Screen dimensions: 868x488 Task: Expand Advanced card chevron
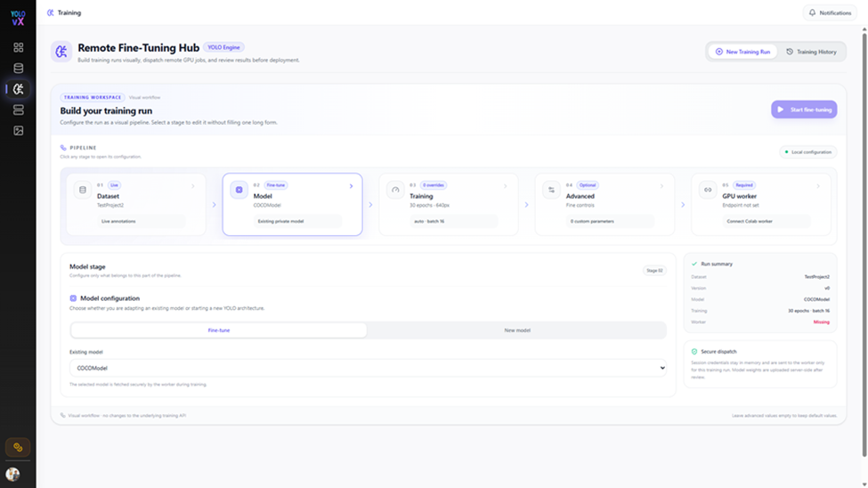tap(661, 186)
